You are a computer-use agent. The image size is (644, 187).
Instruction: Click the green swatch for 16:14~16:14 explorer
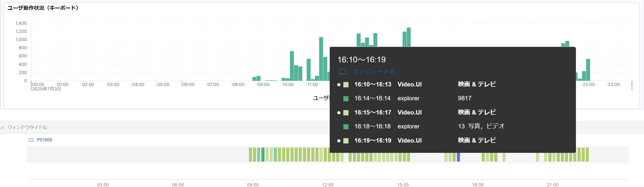pos(346,99)
